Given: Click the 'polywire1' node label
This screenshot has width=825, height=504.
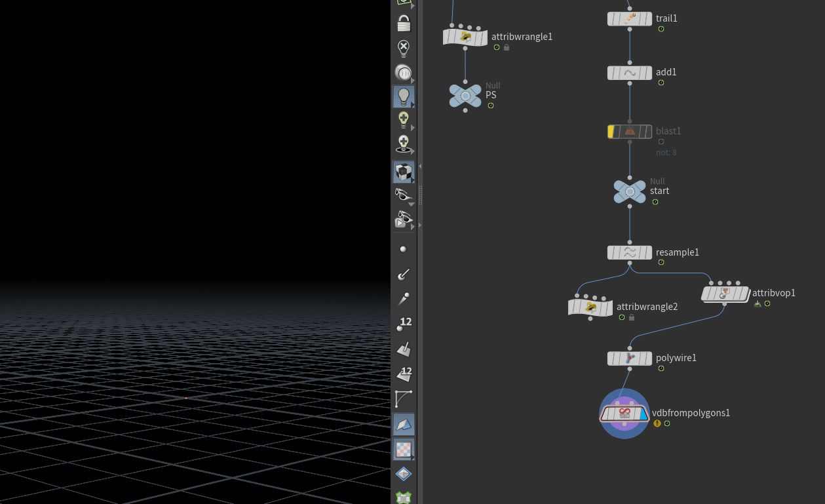Looking at the screenshot, I should pyautogui.click(x=676, y=358).
